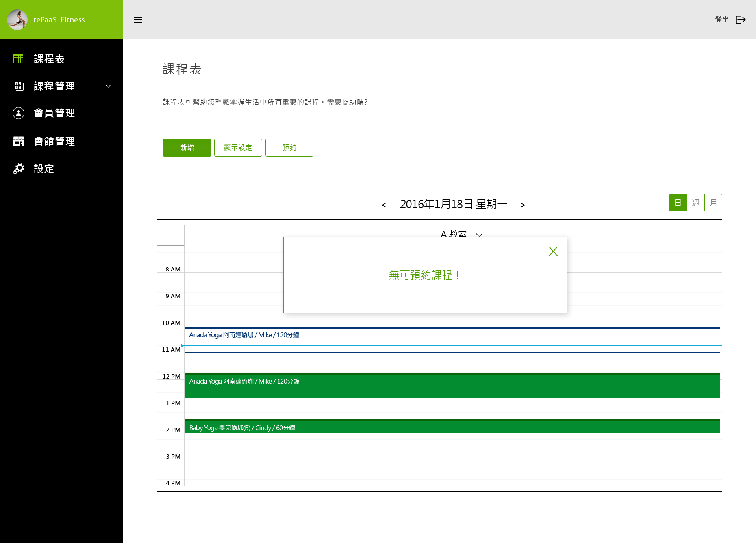Click the rePaaS Fitness avatar logo
Viewport: 756px width, 543px height.
pyautogui.click(x=17, y=20)
